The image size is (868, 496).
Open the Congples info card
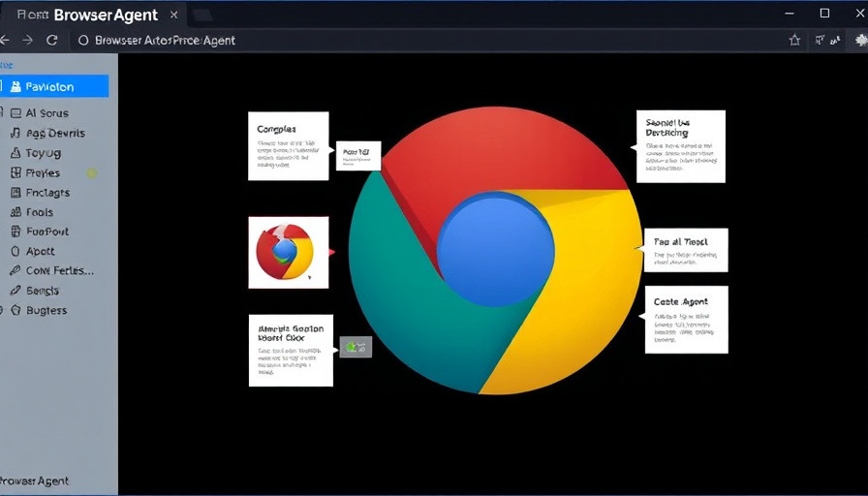[x=289, y=146]
